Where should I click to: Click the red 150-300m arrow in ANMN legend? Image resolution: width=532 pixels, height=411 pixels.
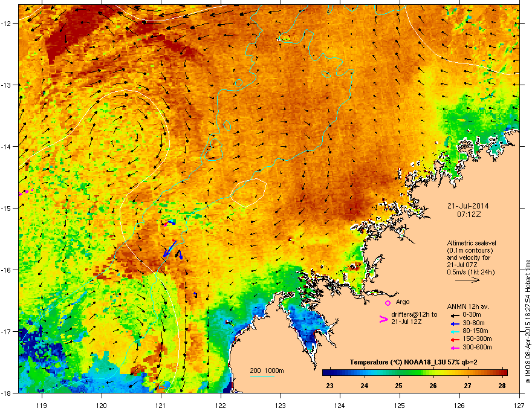(455, 340)
